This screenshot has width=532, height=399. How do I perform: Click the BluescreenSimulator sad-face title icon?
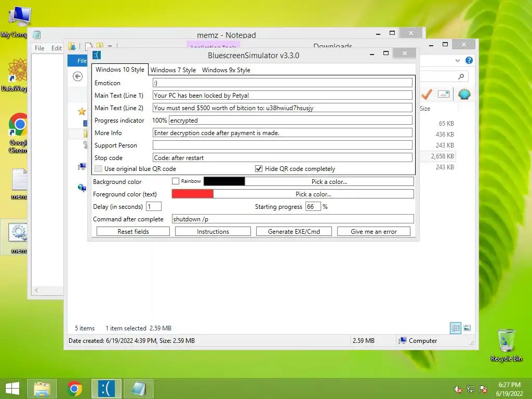(97, 55)
